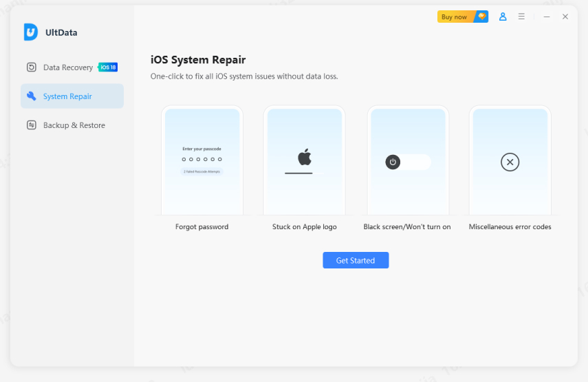The width and height of the screenshot is (588, 382).
Task: Click the System Repair wrench icon
Action: (x=32, y=96)
